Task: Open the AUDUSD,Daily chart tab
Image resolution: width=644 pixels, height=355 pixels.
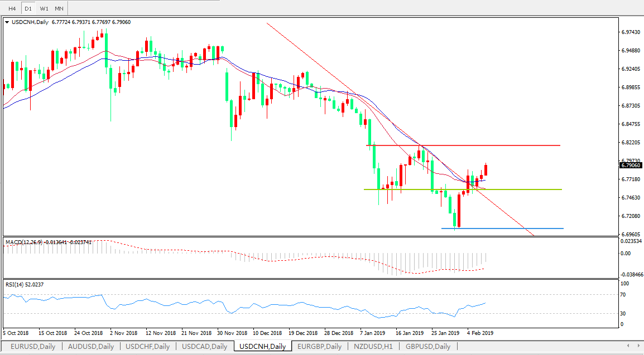Action: [x=90, y=347]
